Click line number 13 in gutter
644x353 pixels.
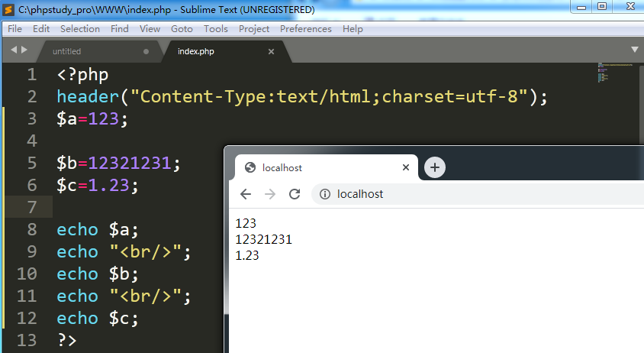27,340
